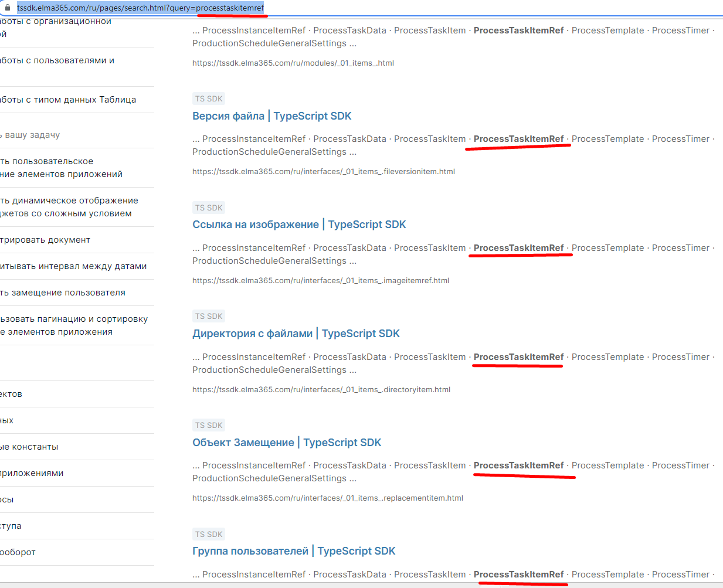Open sidebar item 'замещение пользователя'
Viewport: 723px width, 588px height.
(x=63, y=293)
